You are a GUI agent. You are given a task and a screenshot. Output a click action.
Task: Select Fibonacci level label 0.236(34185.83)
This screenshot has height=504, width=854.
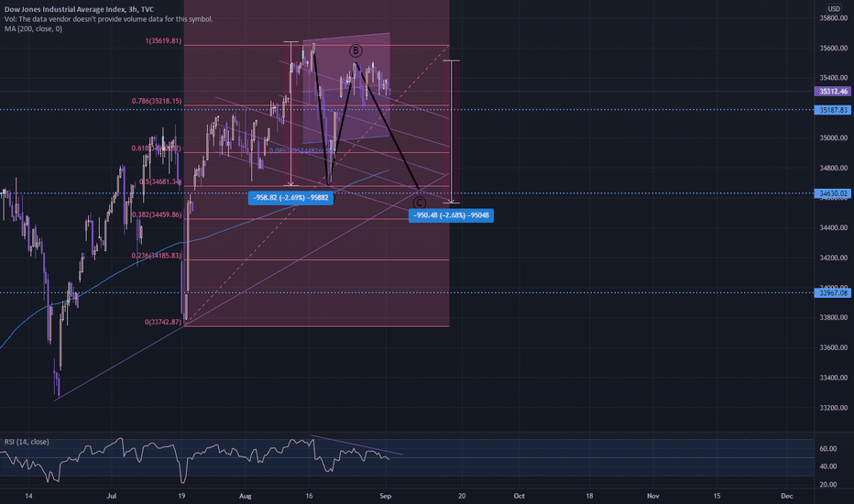coord(157,256)
